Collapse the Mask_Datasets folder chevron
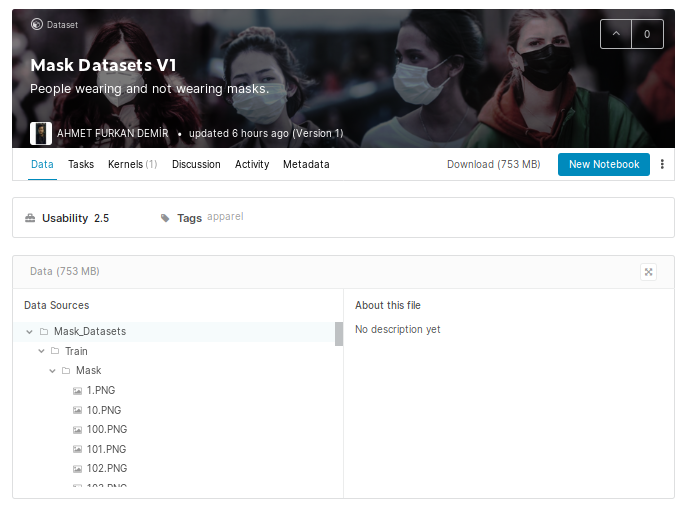Viewport: 685px width, 508px height. pos(30,332)
